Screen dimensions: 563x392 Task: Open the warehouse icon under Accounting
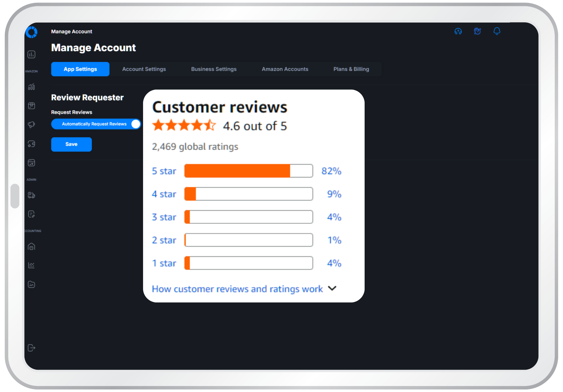[x=31, y=247]
